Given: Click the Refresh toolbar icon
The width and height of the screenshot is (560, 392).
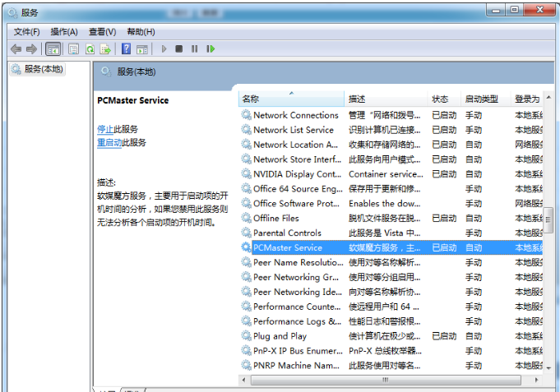Looking at the screenshot, I should tap(90, 49).
